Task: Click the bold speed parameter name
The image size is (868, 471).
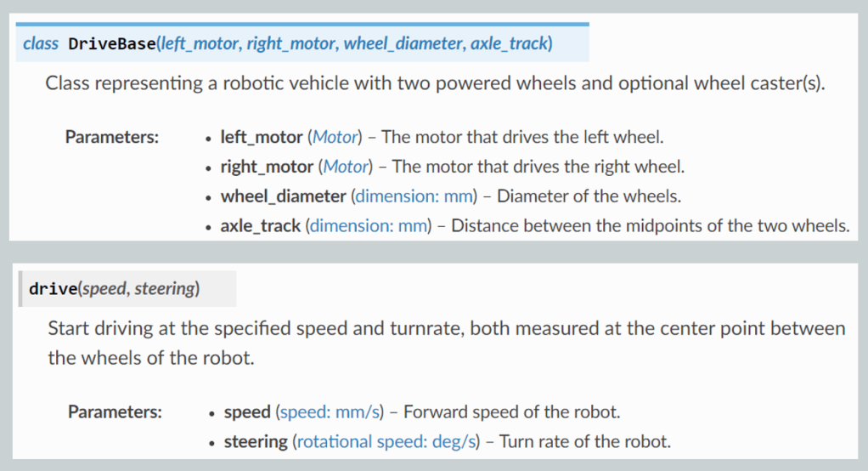Action: click(247, 412)
